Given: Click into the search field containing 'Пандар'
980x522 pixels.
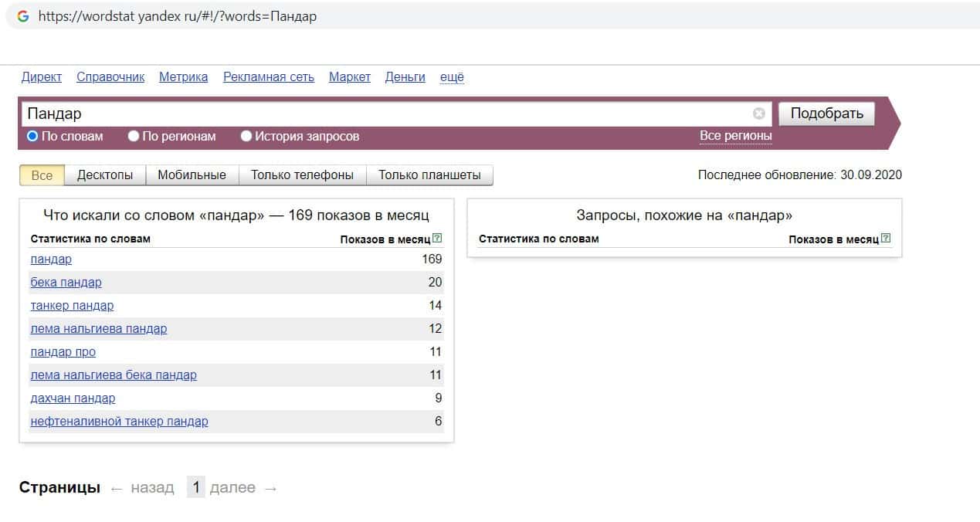Looking at the screenshot, I should click(x=386, y=114).
